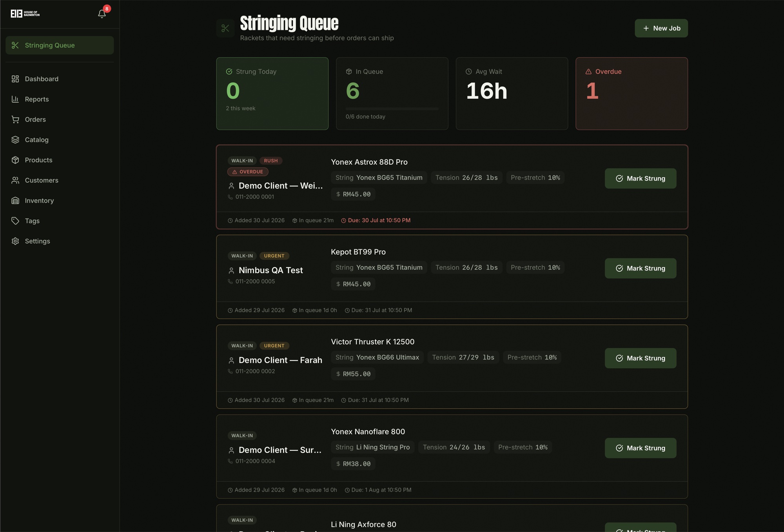The image size is (784, 532).
Task: Navigate to Orders
Action: click(60, 120)
